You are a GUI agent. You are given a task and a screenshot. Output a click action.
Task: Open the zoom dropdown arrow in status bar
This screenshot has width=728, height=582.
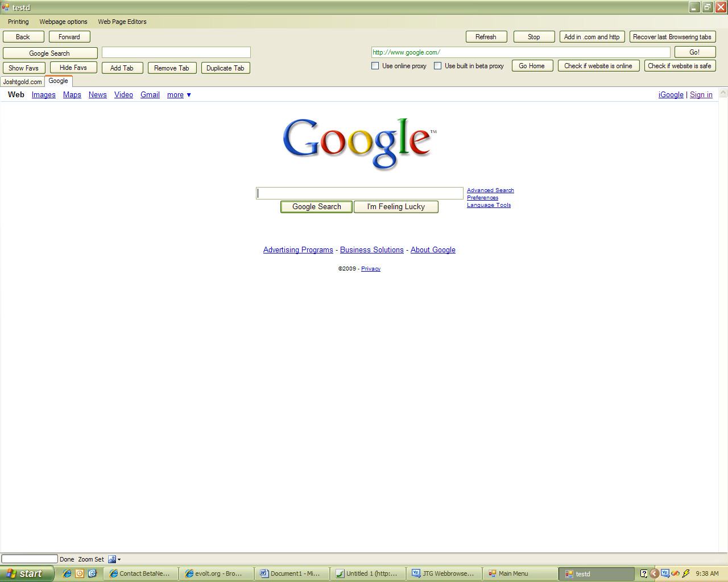(x=119, y=560)
